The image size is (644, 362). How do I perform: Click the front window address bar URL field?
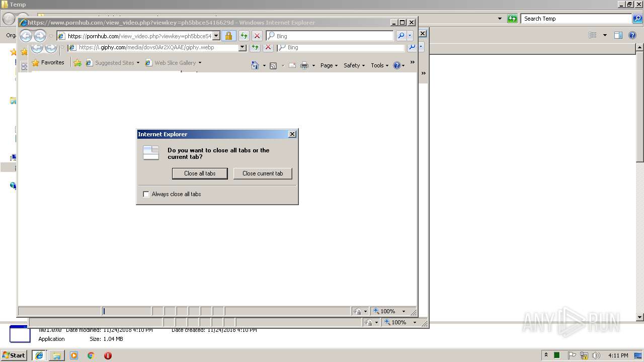tap(139, 36)
